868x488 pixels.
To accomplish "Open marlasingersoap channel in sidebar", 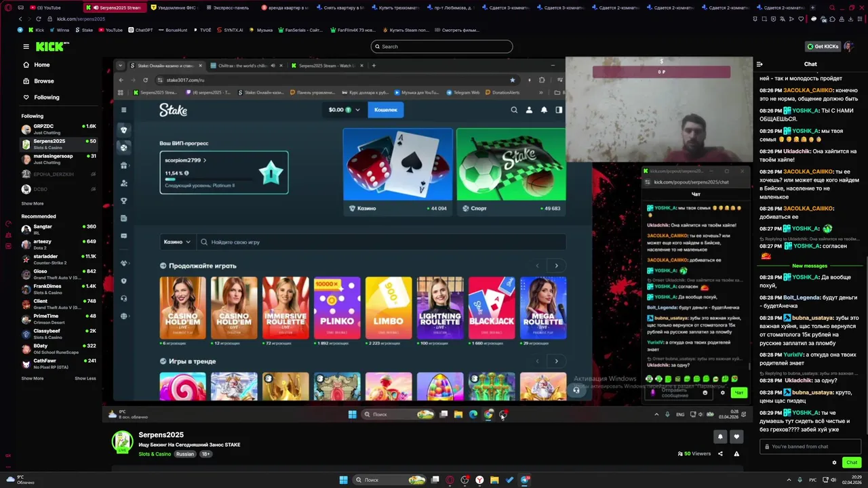I will coord(58,159).
